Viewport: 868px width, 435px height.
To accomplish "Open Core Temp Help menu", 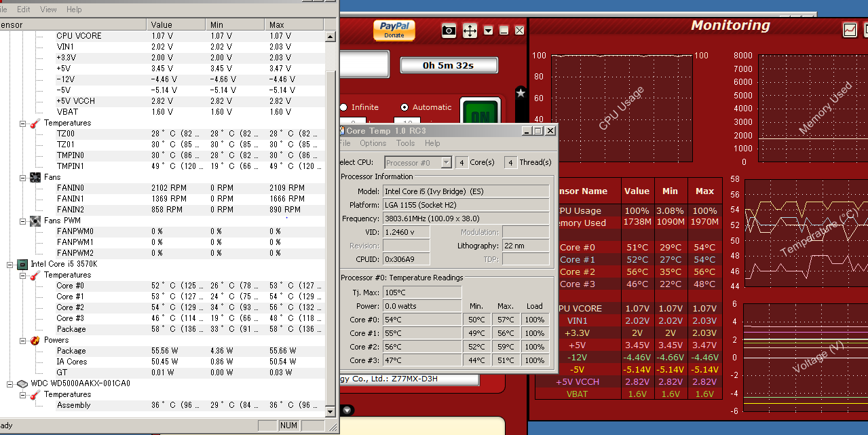I will click(x=432, y=143).
